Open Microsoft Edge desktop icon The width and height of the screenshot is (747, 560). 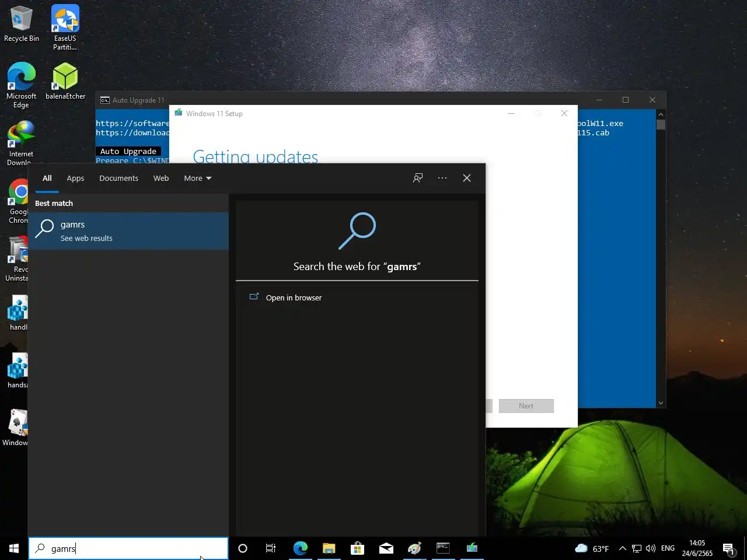[21, 85]
